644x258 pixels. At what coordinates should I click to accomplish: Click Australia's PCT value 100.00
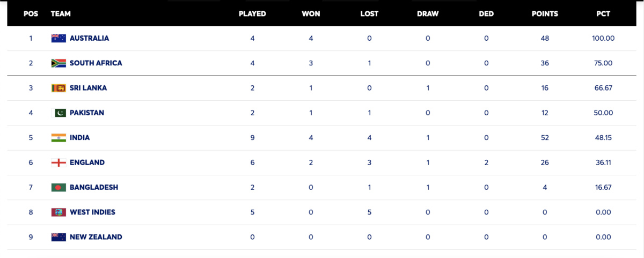coord(603,38)
